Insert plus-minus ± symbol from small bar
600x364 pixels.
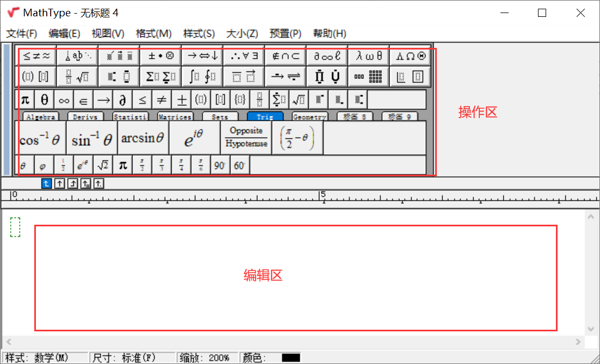point(181,100)
